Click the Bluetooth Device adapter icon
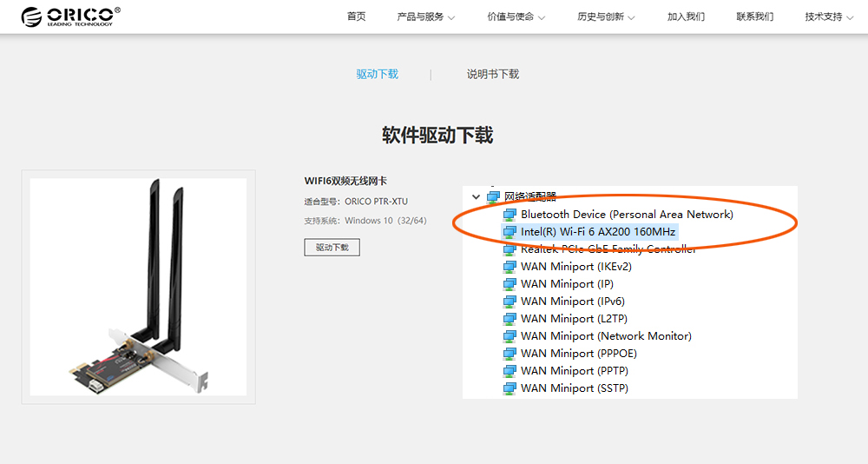 pyautogui.click(x=510, y=215)
